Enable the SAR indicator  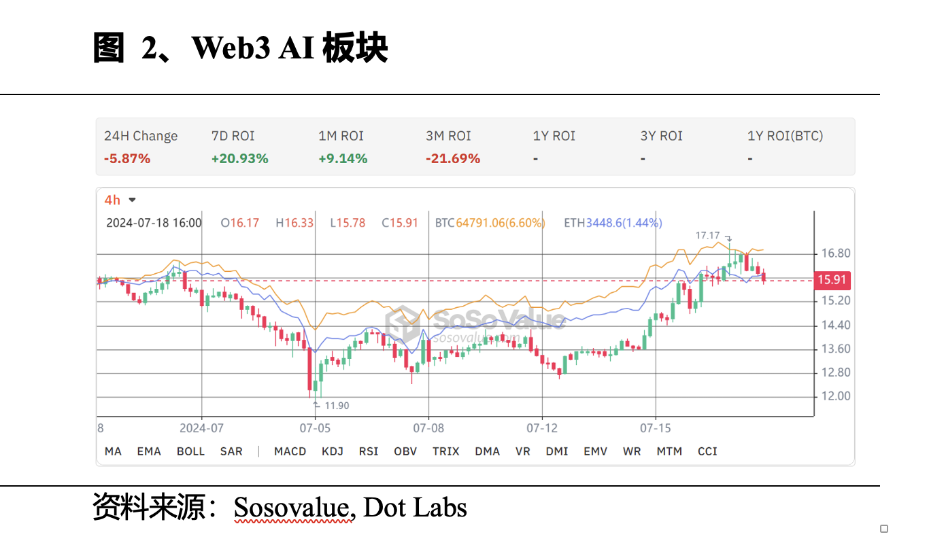pyautogui.click(x=231, y=451)
